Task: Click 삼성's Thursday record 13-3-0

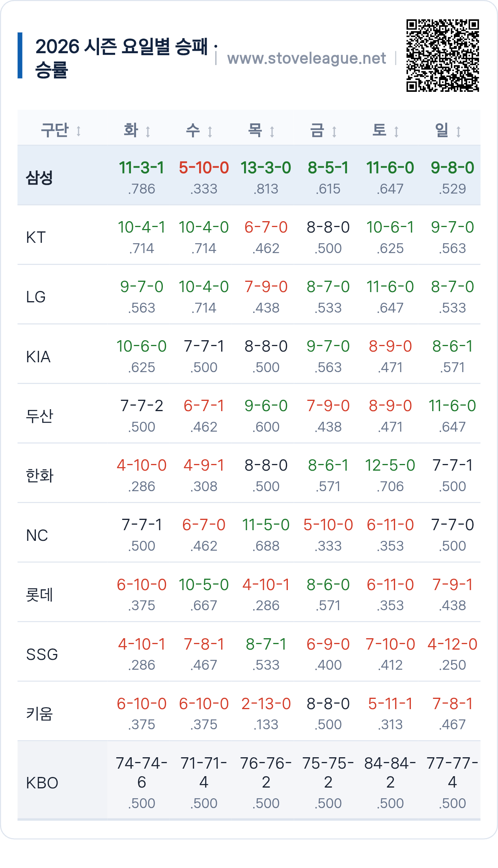Action: [266, 168]
